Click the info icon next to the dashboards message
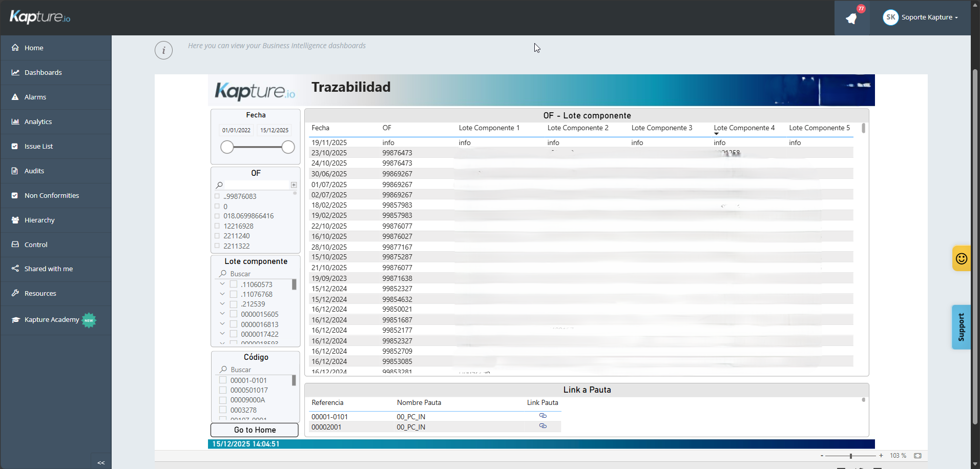Viewport: 980px width, 469px height. (x=163, y=50)
